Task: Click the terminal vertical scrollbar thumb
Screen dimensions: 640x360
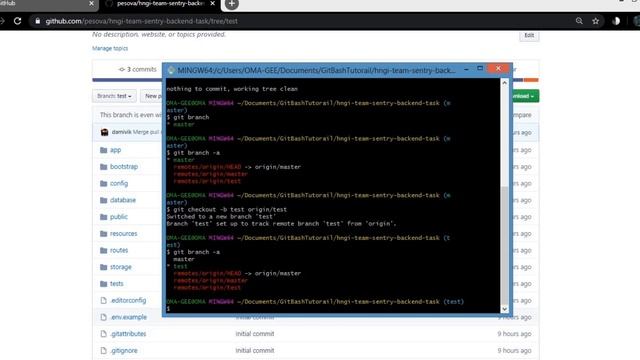Action: (504, 245)
